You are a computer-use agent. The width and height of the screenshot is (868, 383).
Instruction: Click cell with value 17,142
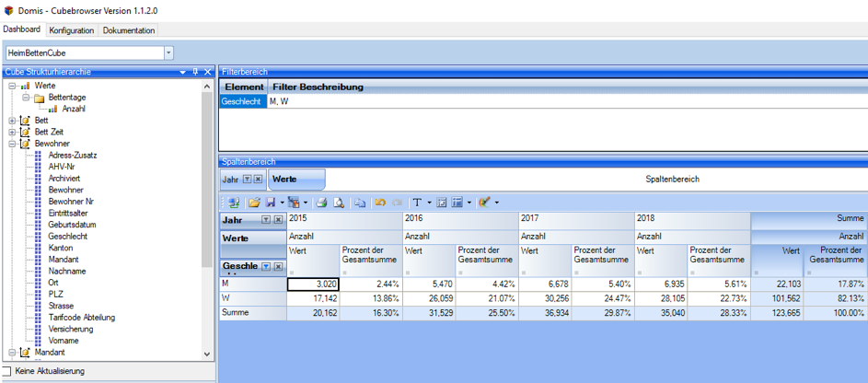pos(313,298)
